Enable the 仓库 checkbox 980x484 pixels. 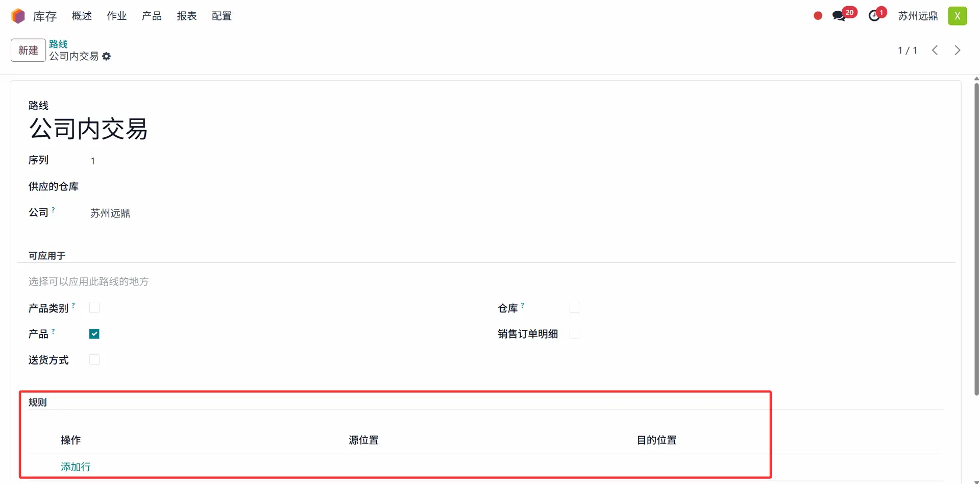[574, 308]
